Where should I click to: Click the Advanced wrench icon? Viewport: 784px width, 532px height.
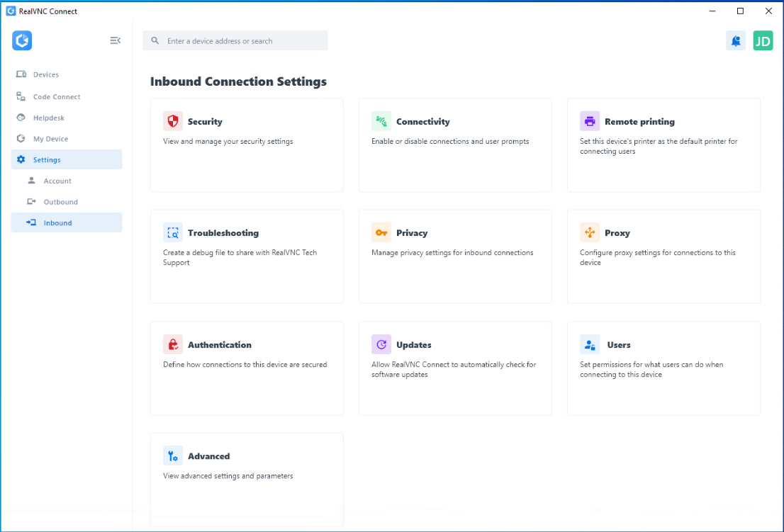click(173, 455)
